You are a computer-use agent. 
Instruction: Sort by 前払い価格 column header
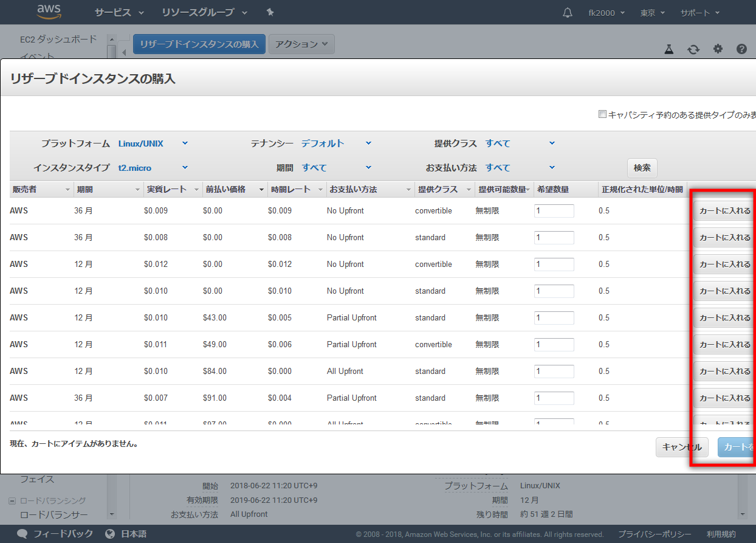click(x=235, y=190)
